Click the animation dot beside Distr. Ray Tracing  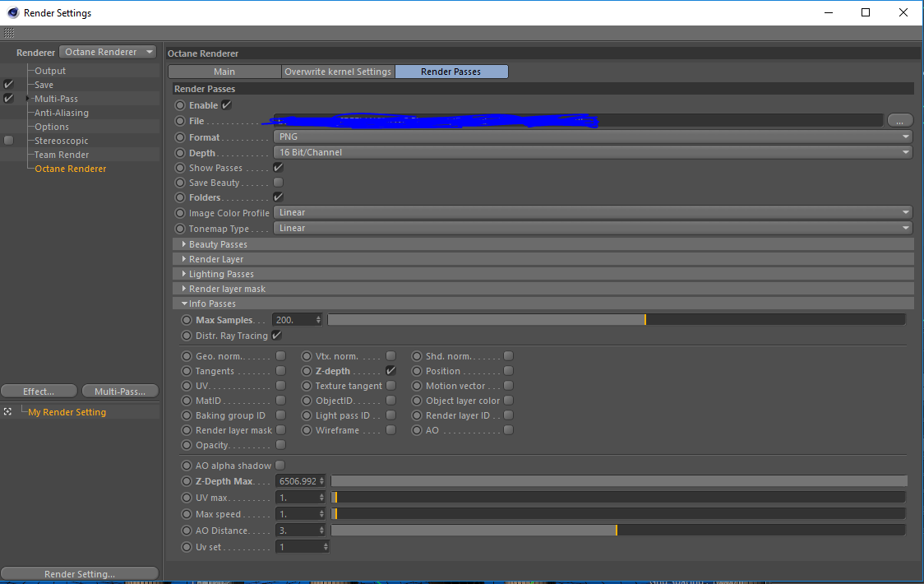pyautogui.click(x=187, y=336)
